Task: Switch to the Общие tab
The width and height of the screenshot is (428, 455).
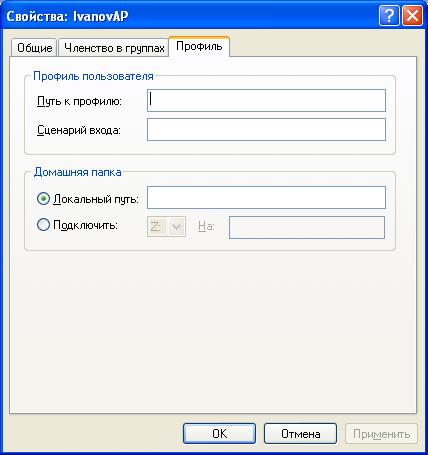Action: (35, 48)
